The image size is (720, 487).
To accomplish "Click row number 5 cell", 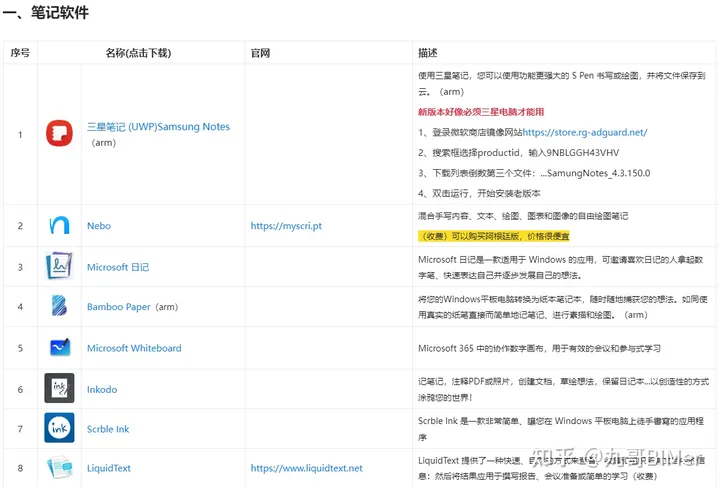I will (20, 348).
